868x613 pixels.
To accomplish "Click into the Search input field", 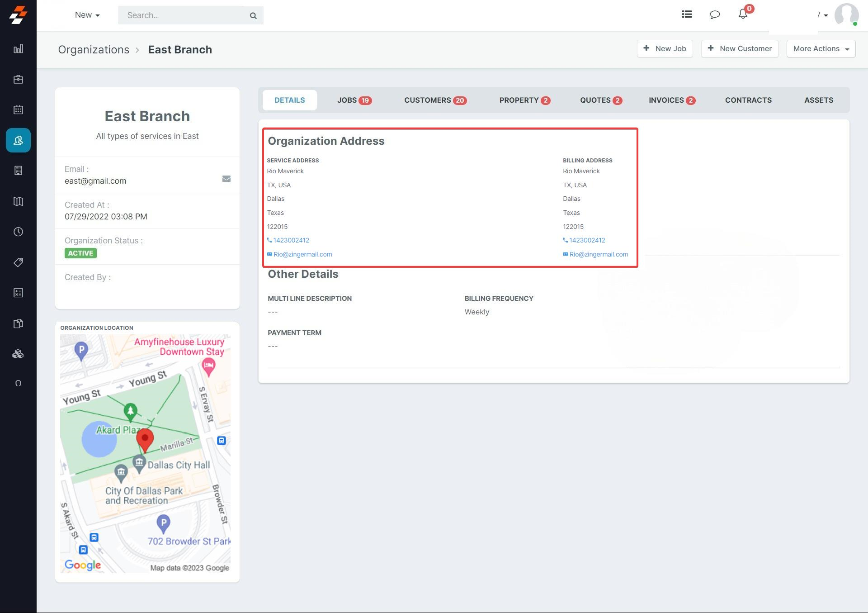I will pyautogui.click(x=183, y=15).
